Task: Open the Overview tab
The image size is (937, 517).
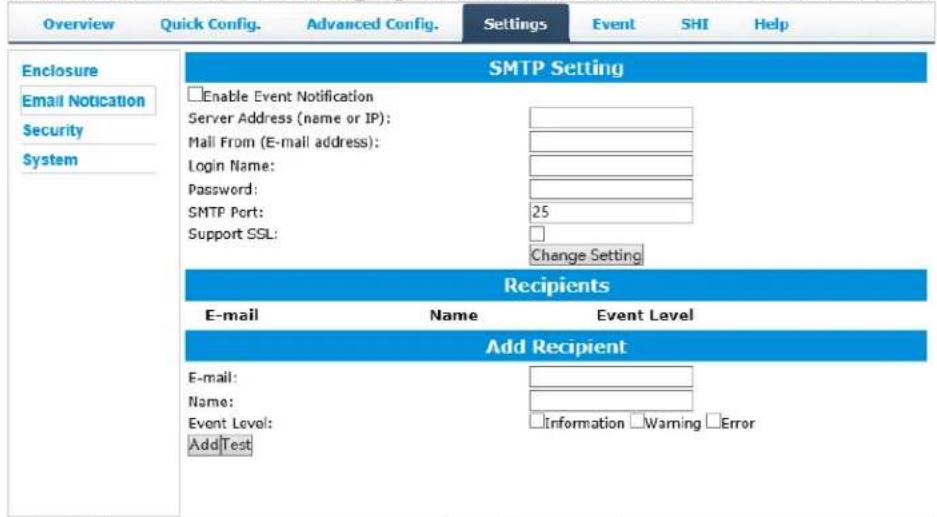Action: pos(78,25)
